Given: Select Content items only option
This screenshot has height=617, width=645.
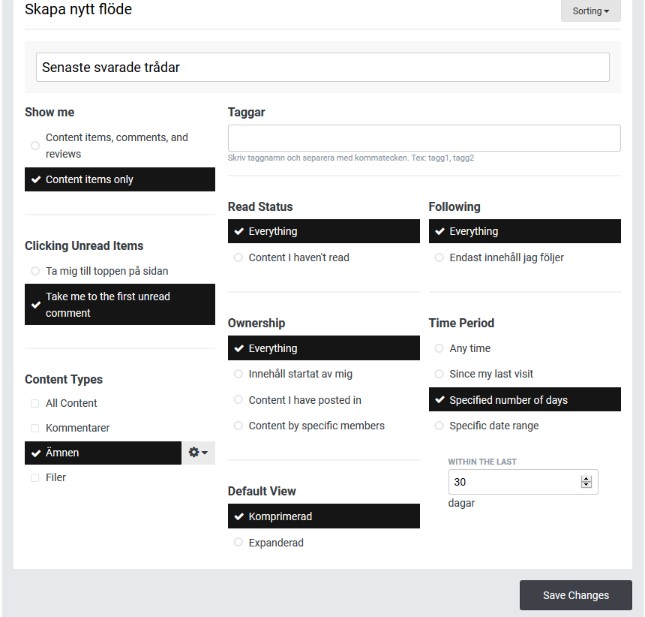Looking at the screenshot, I should coord(119,180).
